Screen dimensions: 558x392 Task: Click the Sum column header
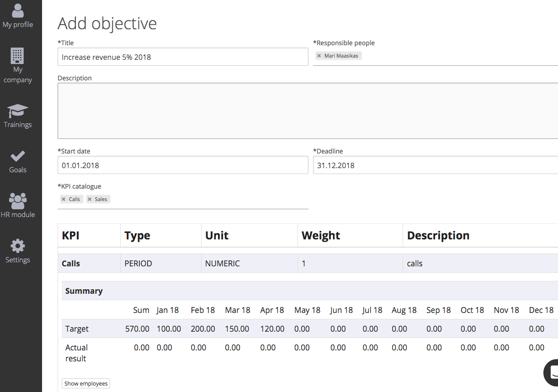tap(141, 310)
